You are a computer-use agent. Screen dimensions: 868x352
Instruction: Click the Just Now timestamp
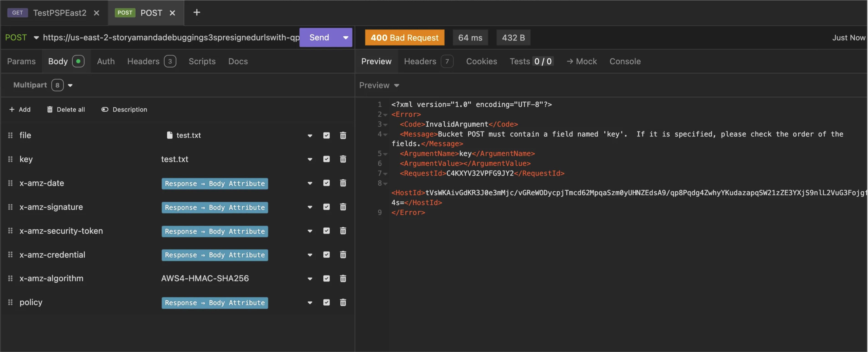[x=848, y=38]
